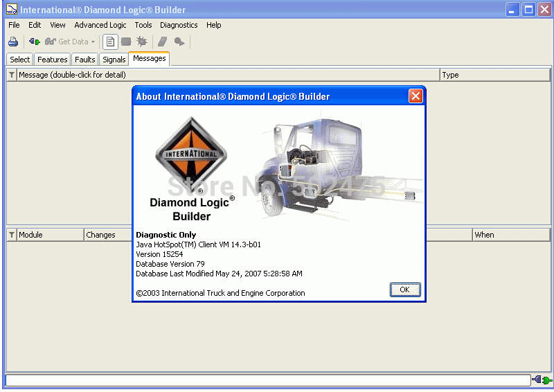Click OK in the About dialog

(405, 290)
